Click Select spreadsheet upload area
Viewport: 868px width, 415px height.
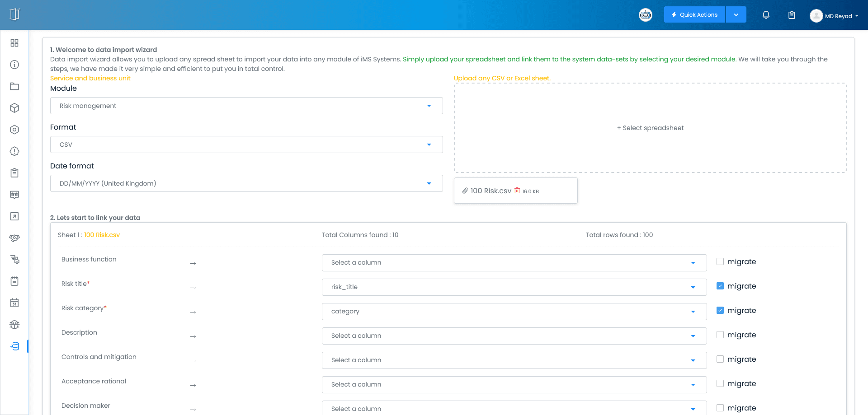pos(650,128)
